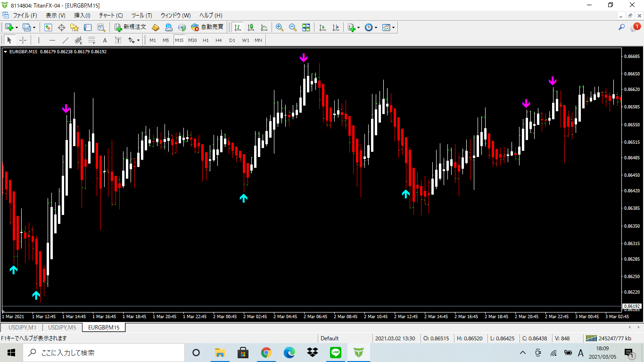Click the magenta sell arrow at chart peak
The image size is (644, 362).
304,58
